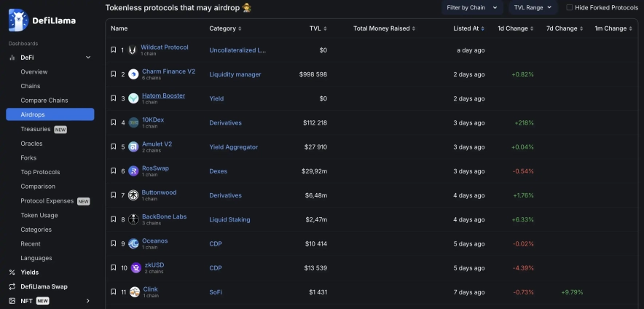Open Treasuries in the sidebar
Viewport: 644px width, 309px height.
[x=36, y=129]
